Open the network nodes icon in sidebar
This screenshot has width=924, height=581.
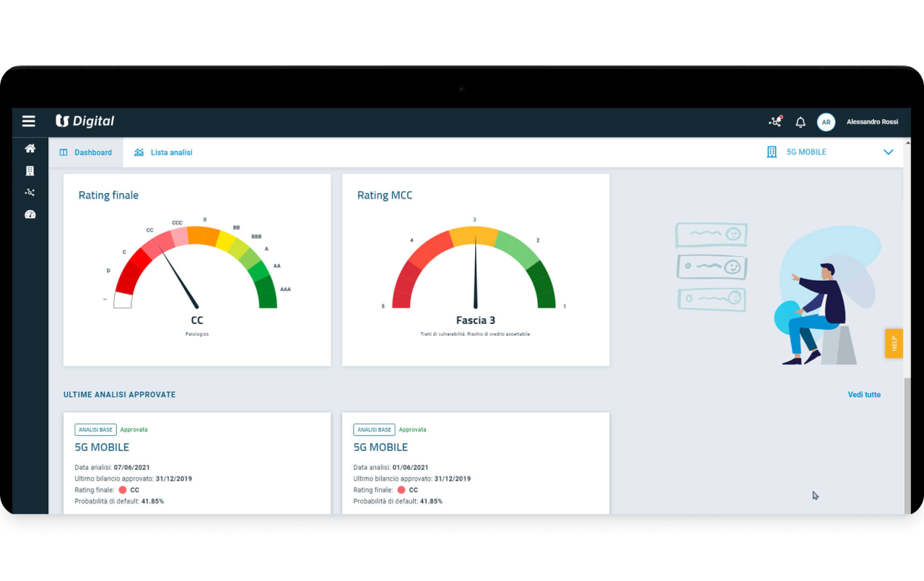coord(30,193)
